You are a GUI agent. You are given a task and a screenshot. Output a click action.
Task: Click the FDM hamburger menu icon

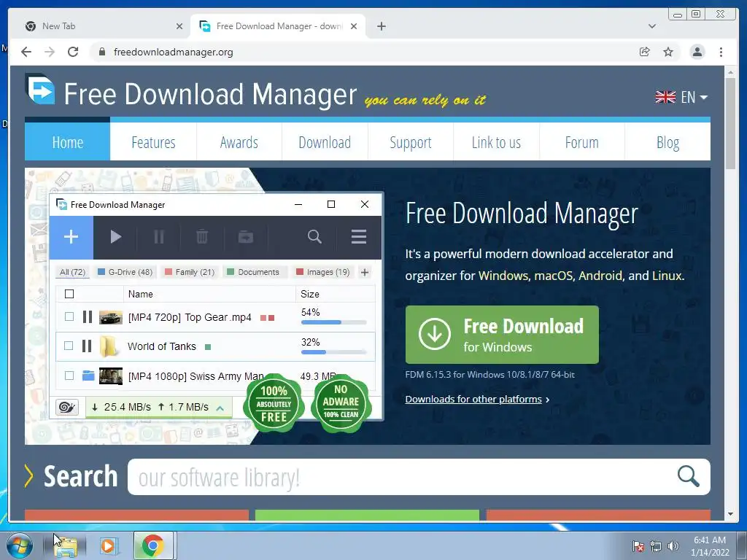pyautogui.click(x=359, y=237)
